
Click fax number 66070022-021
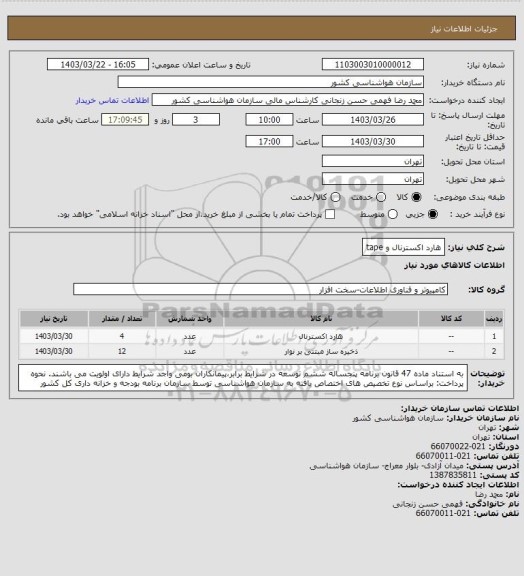[458, 447]
